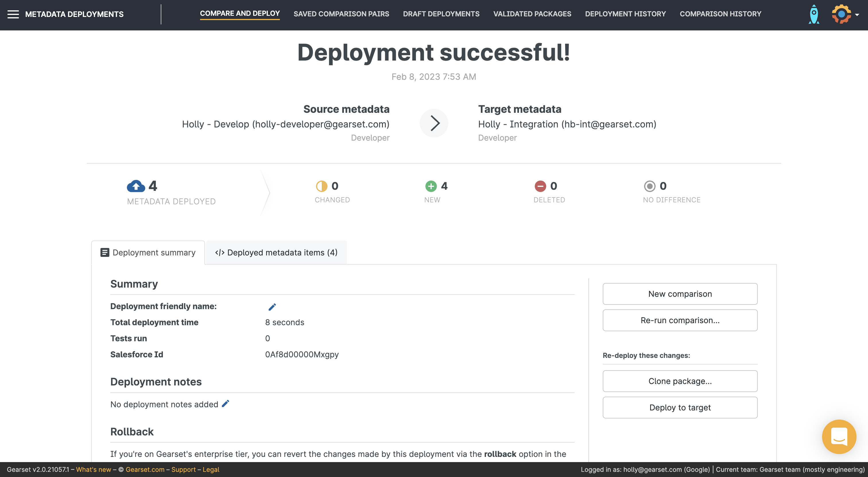Select the Deployment summary tab

tap(148, 253)
